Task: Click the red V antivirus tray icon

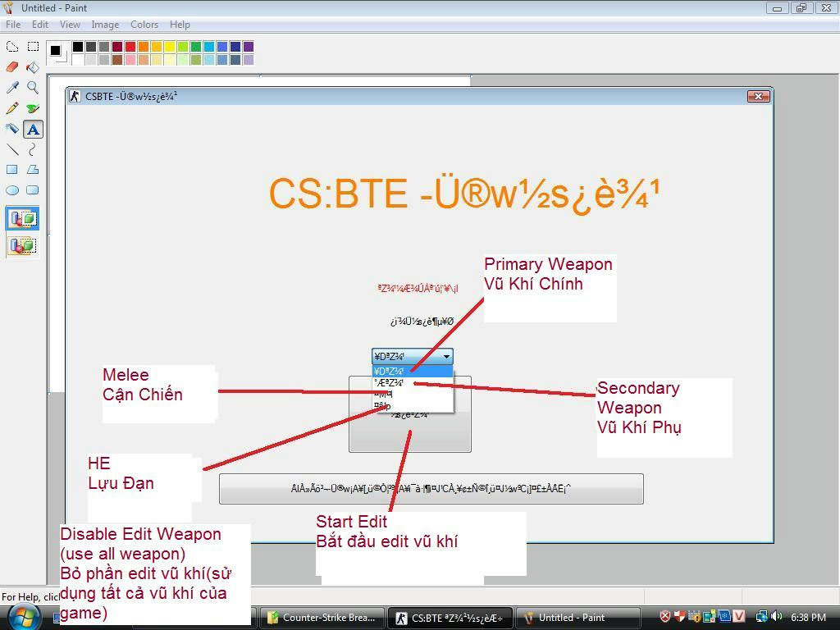Action: pos(739,617)
